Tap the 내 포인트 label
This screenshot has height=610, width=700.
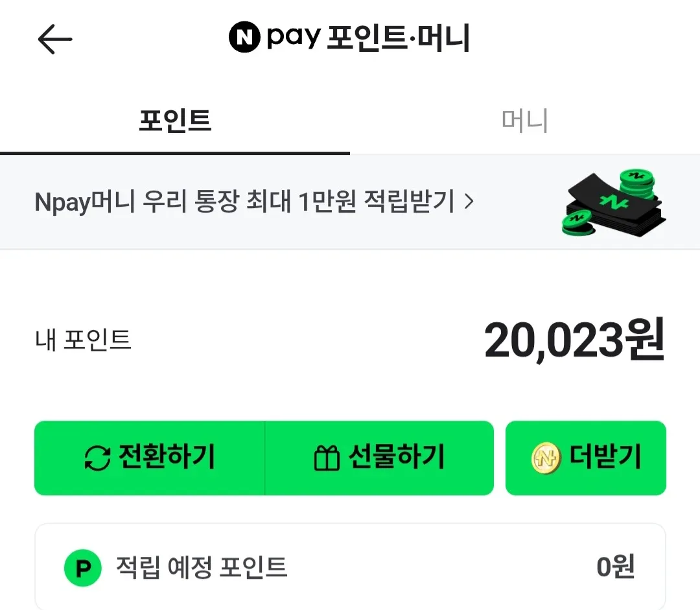point(83,340)
